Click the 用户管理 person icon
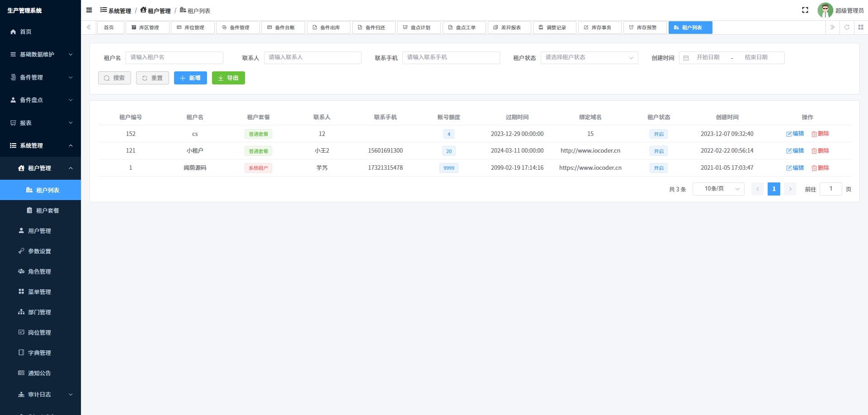Viewport: 868px width, 415px height. [x=21, y=230]
